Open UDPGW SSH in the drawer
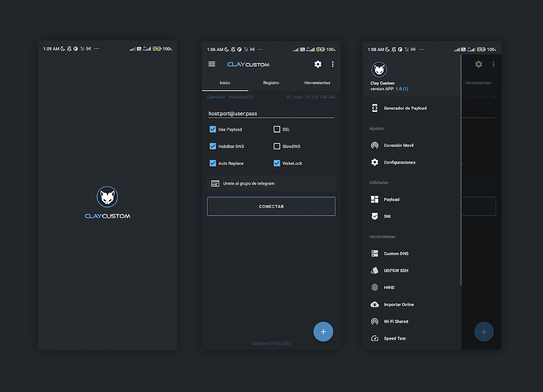The width and height of the screenshot is (543, 392). [x=412, y=270]
